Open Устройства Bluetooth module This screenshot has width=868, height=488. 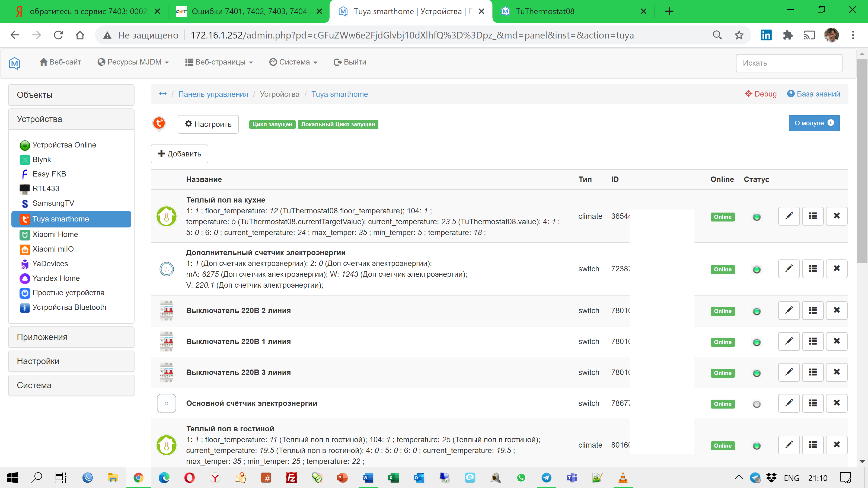[69, 307]
